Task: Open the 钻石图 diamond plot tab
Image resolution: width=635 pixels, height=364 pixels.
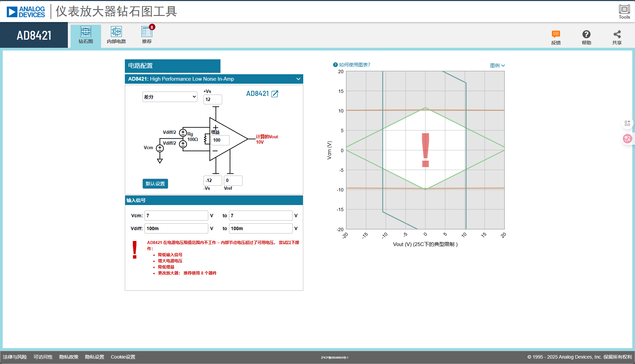Action: [x=86, y=36]
